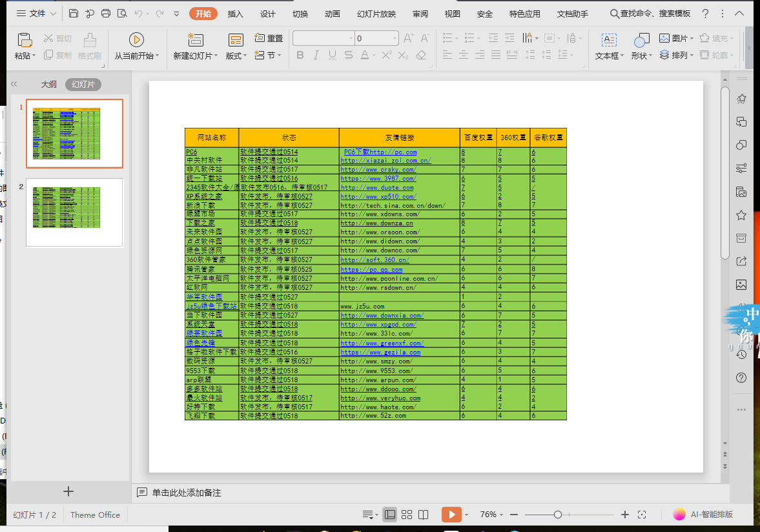This screenshot has height=532, width=760.
Task: Select the Format Painter (格式刷) tool
Action: (x=89, y=46)
